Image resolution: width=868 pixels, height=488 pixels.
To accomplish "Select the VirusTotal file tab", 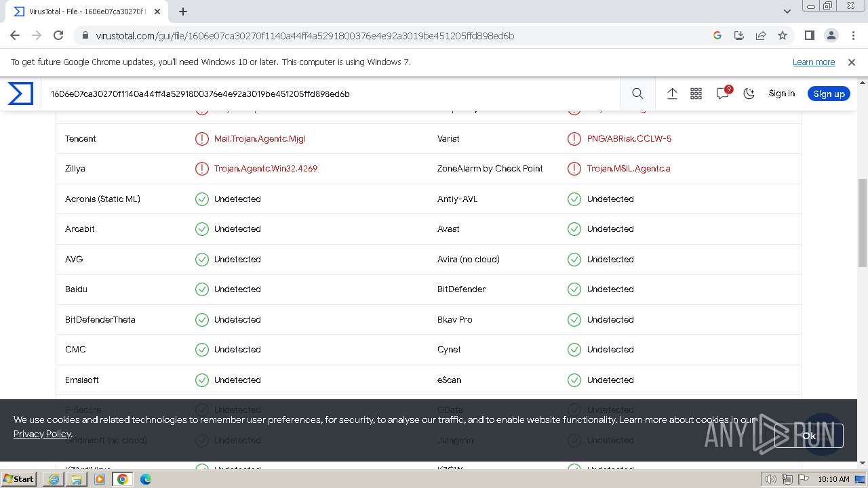I will click(87, 12).
